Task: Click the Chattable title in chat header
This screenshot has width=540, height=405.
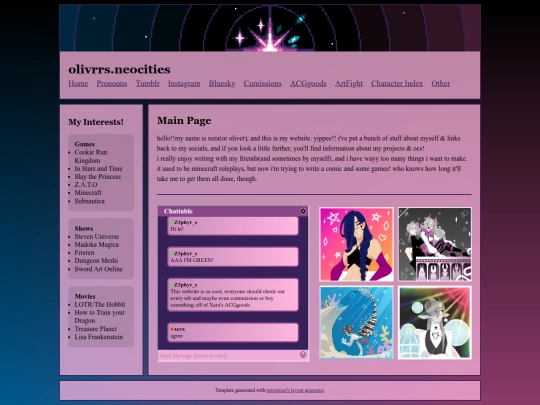Action: (178, 211)
